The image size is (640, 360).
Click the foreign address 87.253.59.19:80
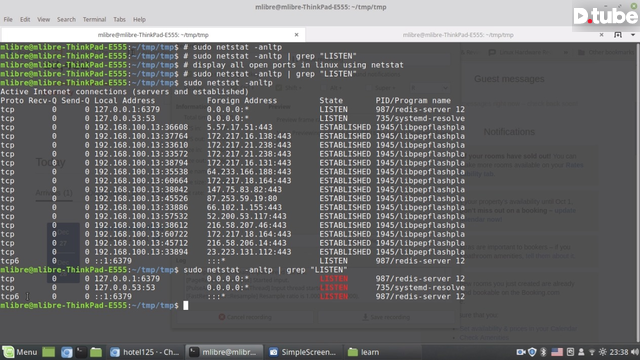(242, 198)
